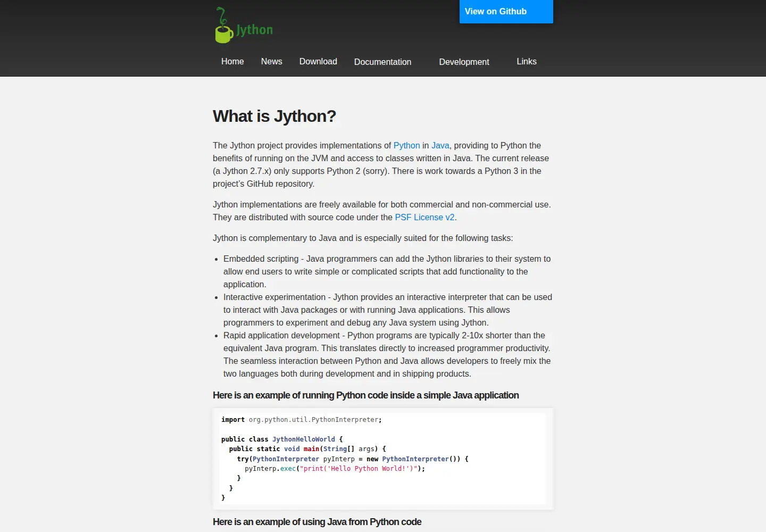
Task: Click the 'try(PythonInterpreter pyInterp' code line
Action: tap(353, 459)
